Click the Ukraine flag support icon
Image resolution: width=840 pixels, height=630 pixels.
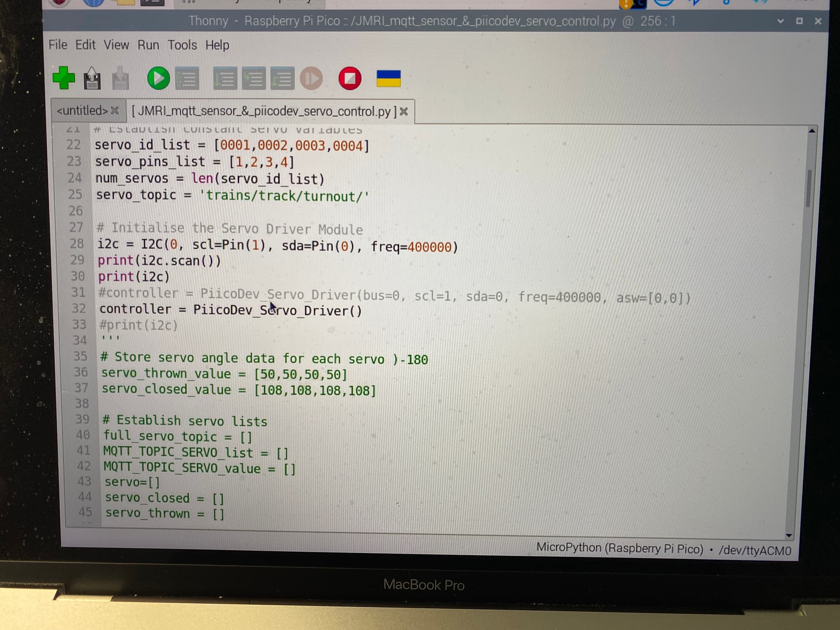click(x=388, y=79)
